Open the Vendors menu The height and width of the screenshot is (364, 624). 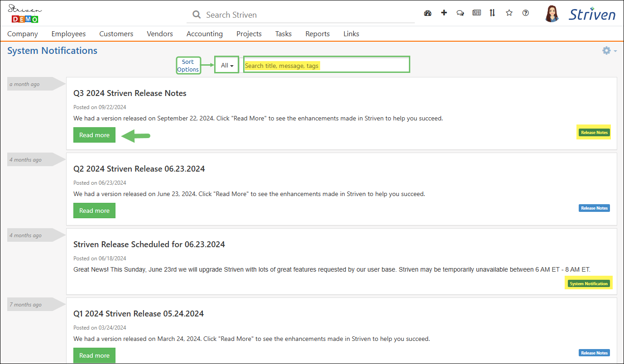point(160,34)
